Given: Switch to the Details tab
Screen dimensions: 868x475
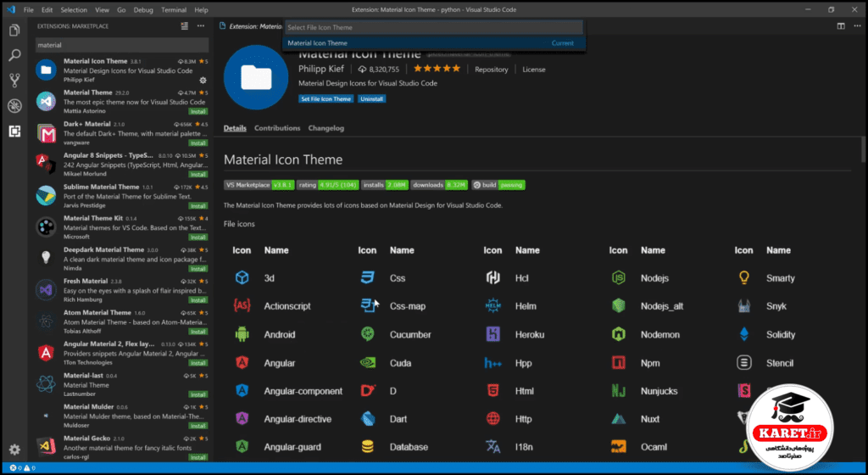Looking at the screenshot, I should click(x=235, y=128).
